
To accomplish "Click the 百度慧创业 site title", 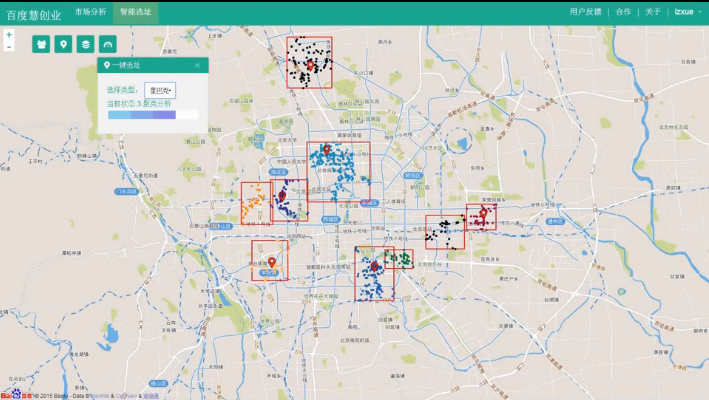I will (x=34, y=14).
